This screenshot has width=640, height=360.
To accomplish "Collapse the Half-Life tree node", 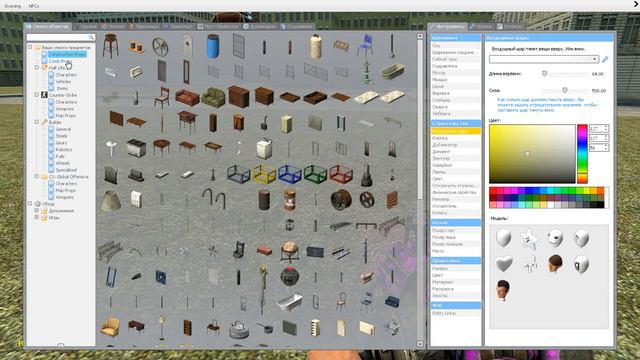I will click(36, 67).
